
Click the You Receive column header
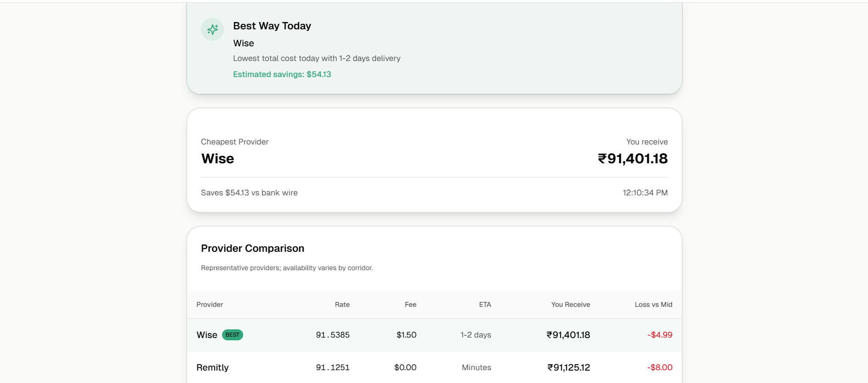[x=571, y=305]
